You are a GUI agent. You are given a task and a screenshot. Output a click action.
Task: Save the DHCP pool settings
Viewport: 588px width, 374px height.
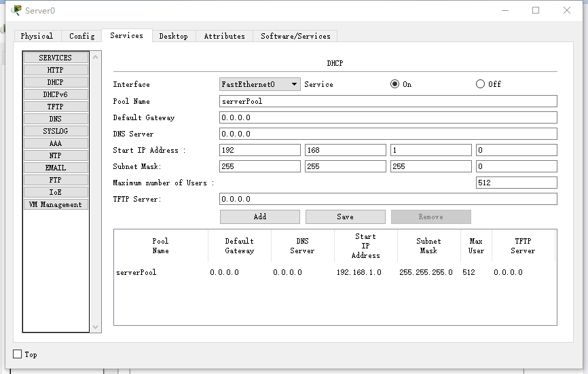[345, 217]
